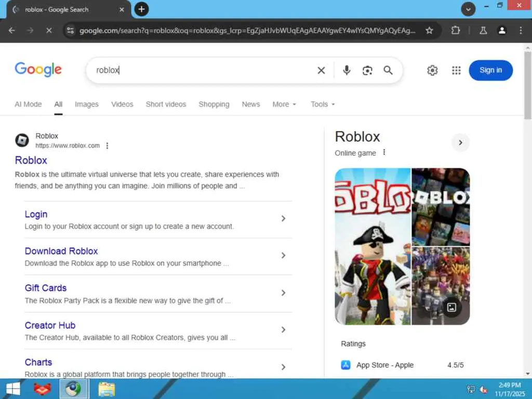
Task: Click the browser forward arrow
Action: [x=30, y=31]
